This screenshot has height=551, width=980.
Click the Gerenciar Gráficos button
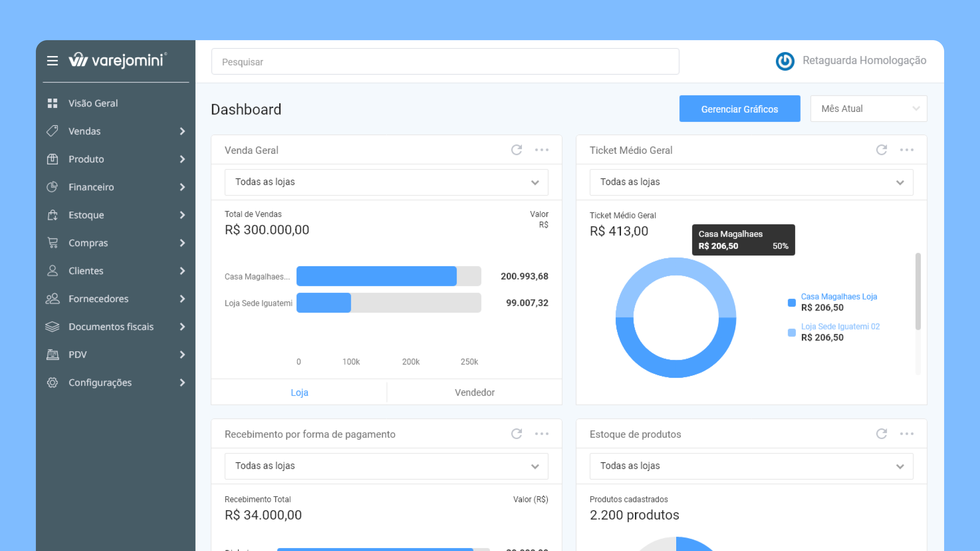[x=739, y=109]
